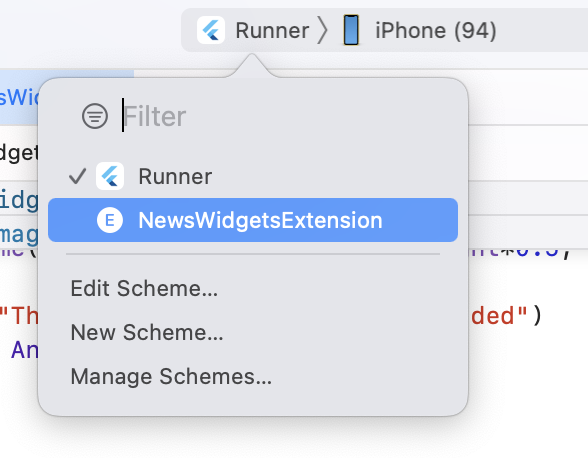Click the purple 'An' code text at left

(x=25, y=350)
